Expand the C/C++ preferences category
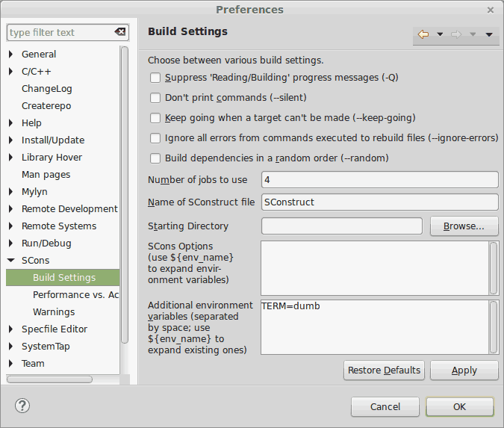This screenshot has height=428, width=504. tap(11, 72)
